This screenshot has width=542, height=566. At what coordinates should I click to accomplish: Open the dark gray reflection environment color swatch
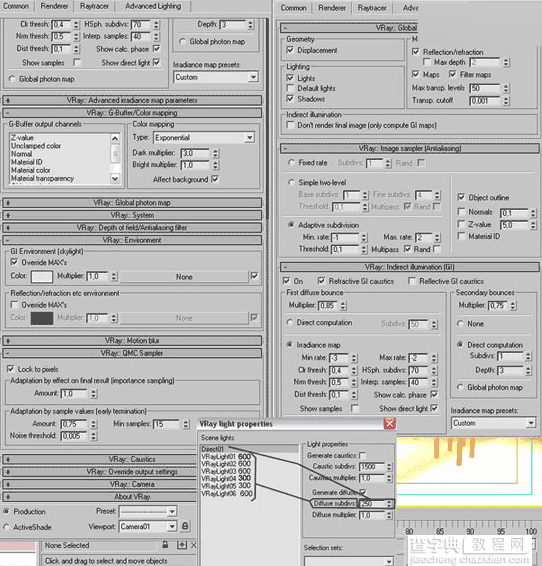point(42,318)
